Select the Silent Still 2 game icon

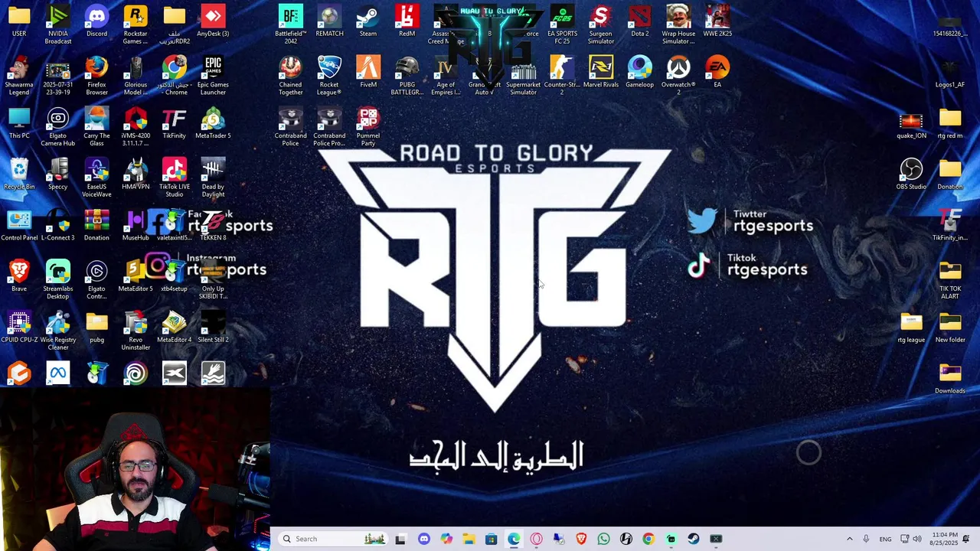click(213, 328)
